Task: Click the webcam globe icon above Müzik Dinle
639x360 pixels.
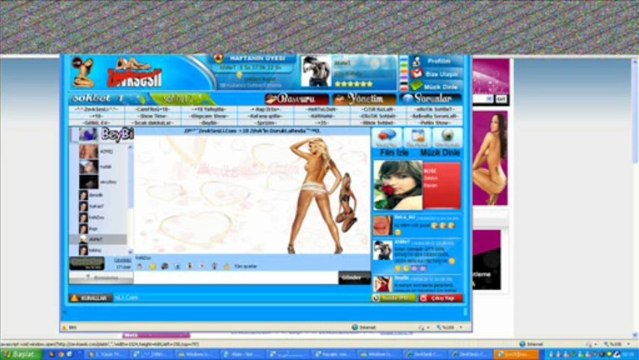Action: [x=447, y=138]
